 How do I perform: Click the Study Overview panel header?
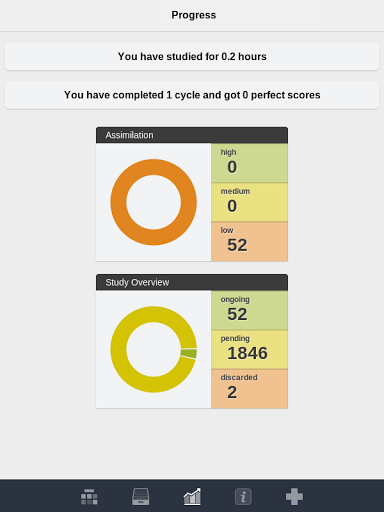pos(192,282)
